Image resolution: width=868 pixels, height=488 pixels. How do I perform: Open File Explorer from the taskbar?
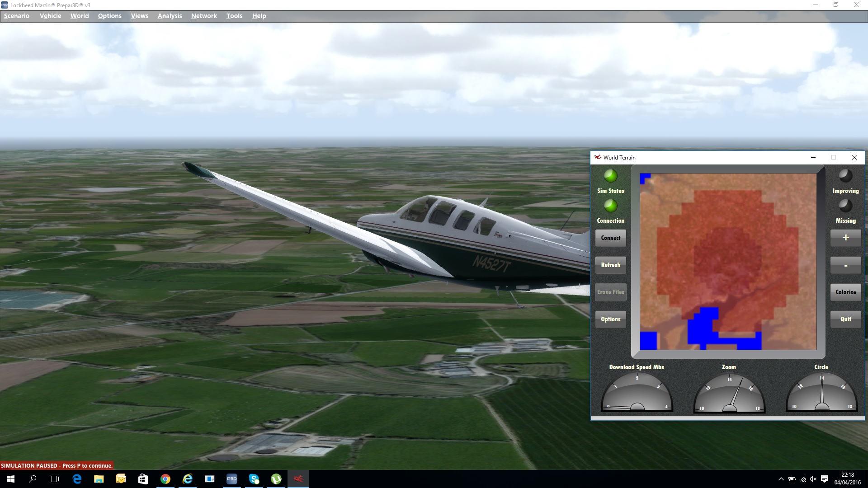[99, 479]
